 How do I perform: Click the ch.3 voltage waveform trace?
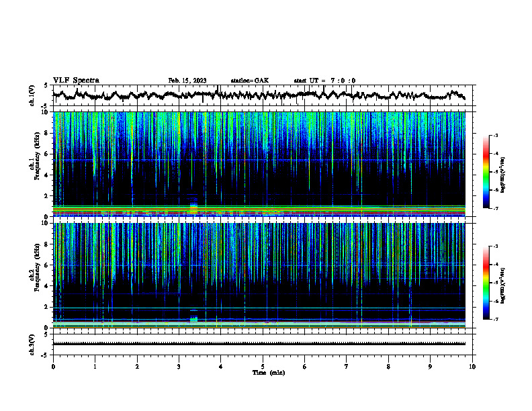259,344
